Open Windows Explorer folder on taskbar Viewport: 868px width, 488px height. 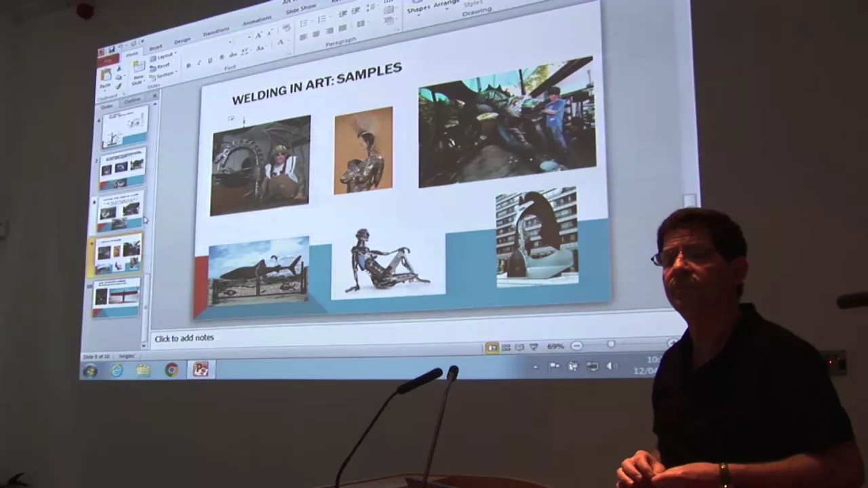(143, 370)
